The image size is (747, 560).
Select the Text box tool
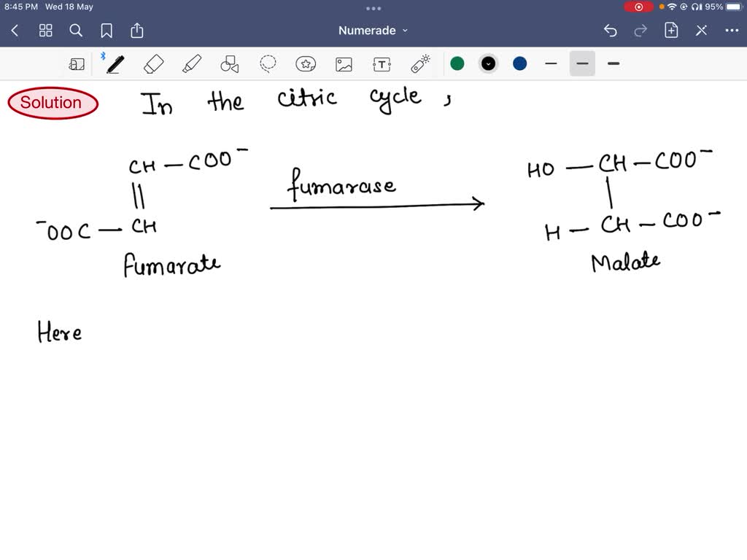(x=382, y=64)
